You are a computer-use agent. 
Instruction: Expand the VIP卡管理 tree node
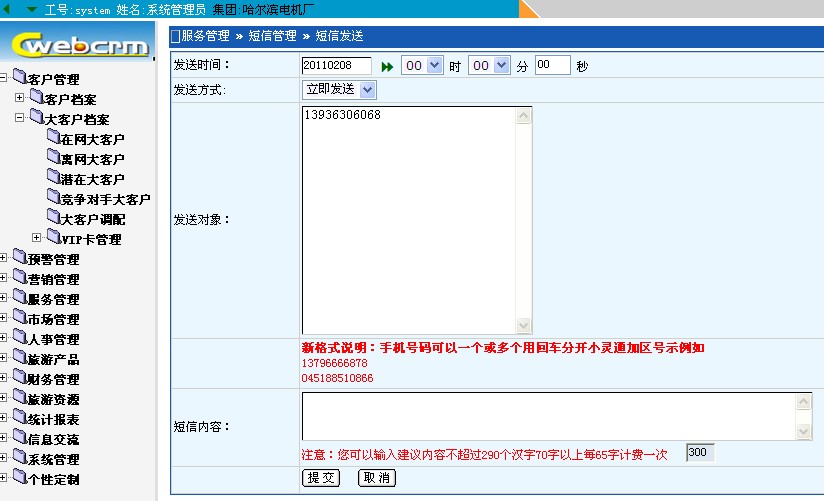[37, 238]
